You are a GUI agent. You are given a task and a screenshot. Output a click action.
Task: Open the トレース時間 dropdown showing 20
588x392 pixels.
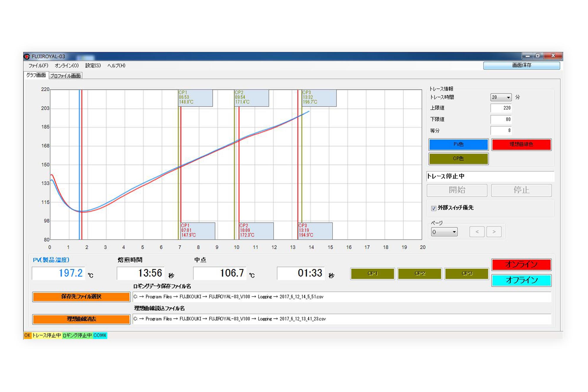click(501, 97)
